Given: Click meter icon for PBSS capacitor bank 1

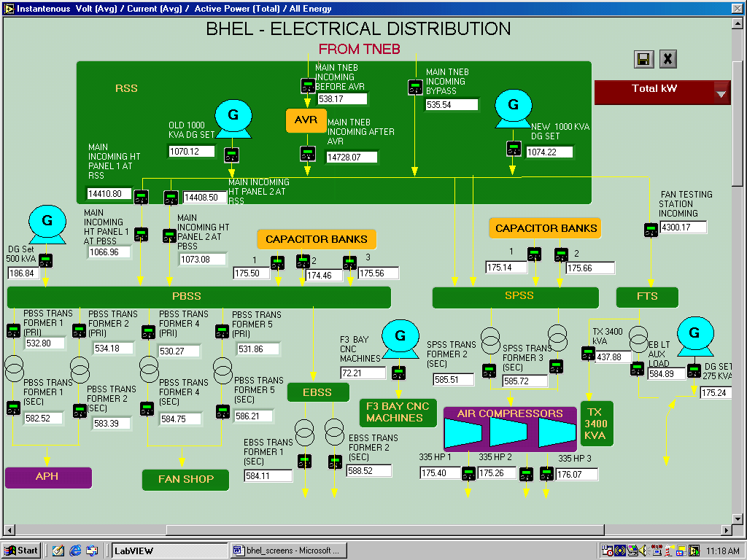Looking at the screenshot, I should point(277,262).
